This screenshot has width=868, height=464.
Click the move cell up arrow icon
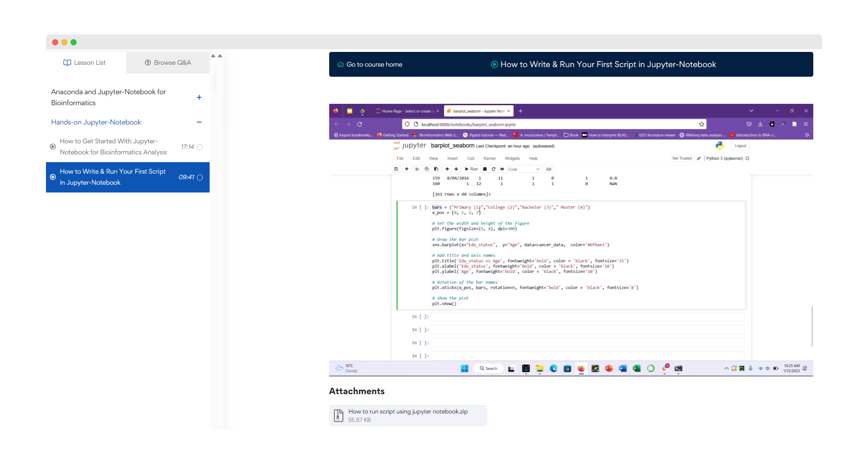(447, 169)
